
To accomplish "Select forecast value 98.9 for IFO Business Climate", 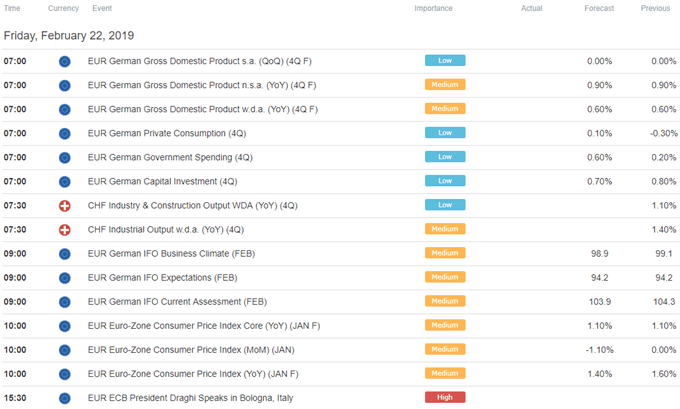I will [599, 254].
